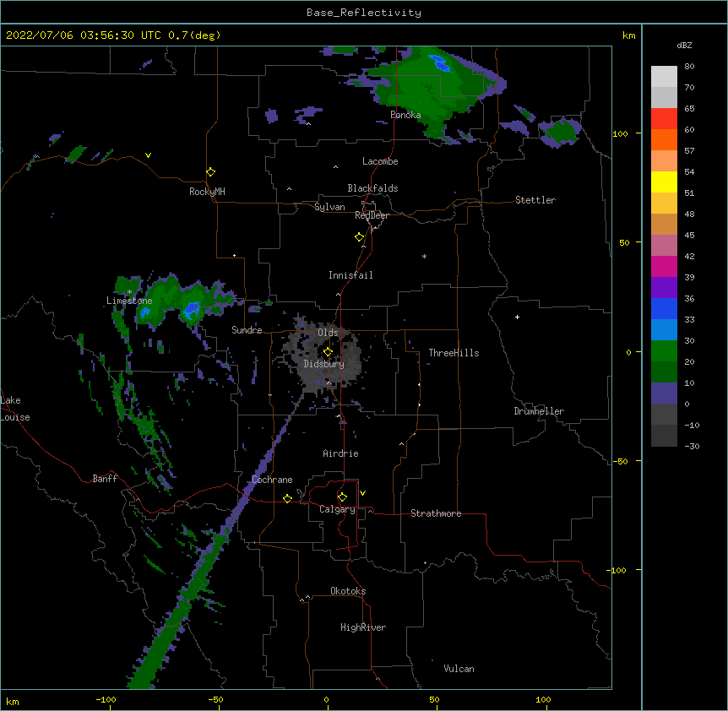The image size is (728, 711).
Task: Click the yellow station marker near RockyMH
Action: pos(210,172)
